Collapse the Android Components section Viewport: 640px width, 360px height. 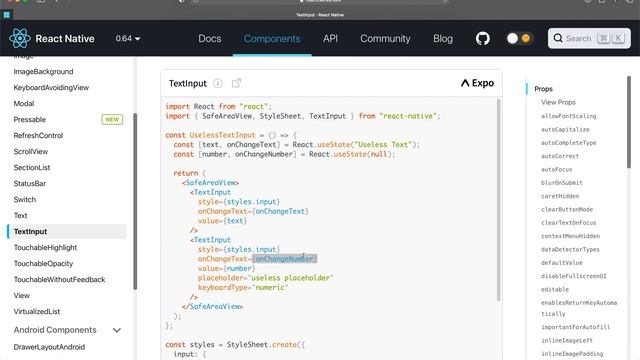tap(117, 330)
